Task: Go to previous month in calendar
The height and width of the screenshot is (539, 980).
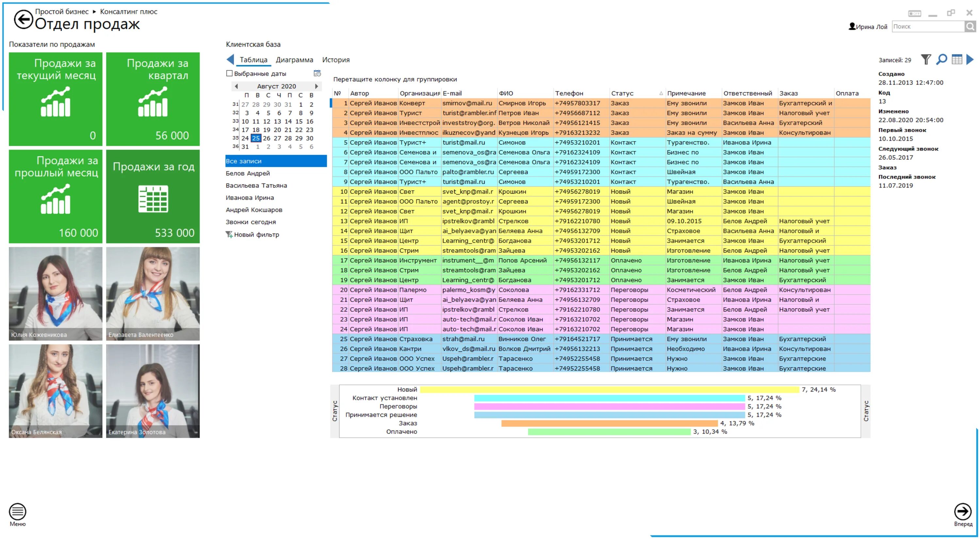Action: (236, 86)
